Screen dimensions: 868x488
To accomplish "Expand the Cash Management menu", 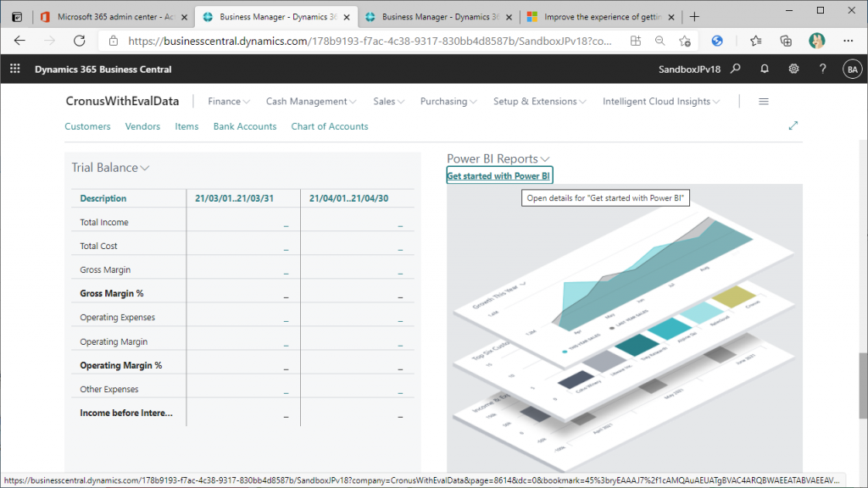I will [x=311, y=102].
